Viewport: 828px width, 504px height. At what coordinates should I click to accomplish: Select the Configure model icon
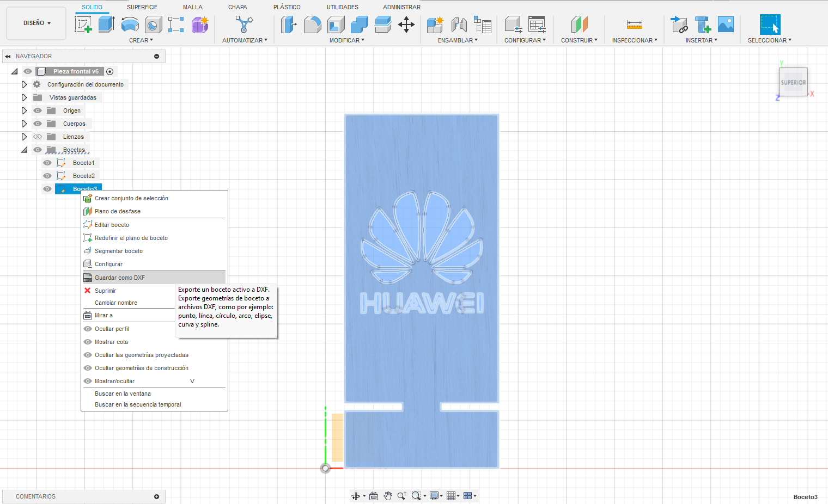pyautogui.click(x=513, y=24)
